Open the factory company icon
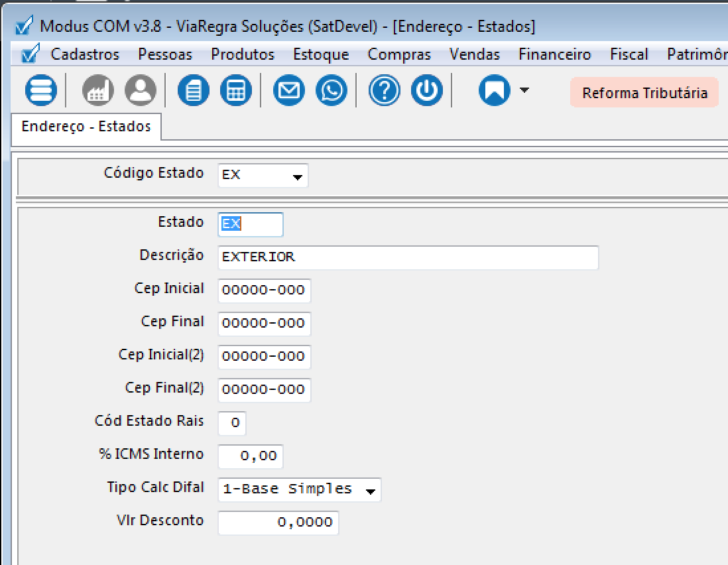This screenshot has height=565, width=728. tap(98, 91)
